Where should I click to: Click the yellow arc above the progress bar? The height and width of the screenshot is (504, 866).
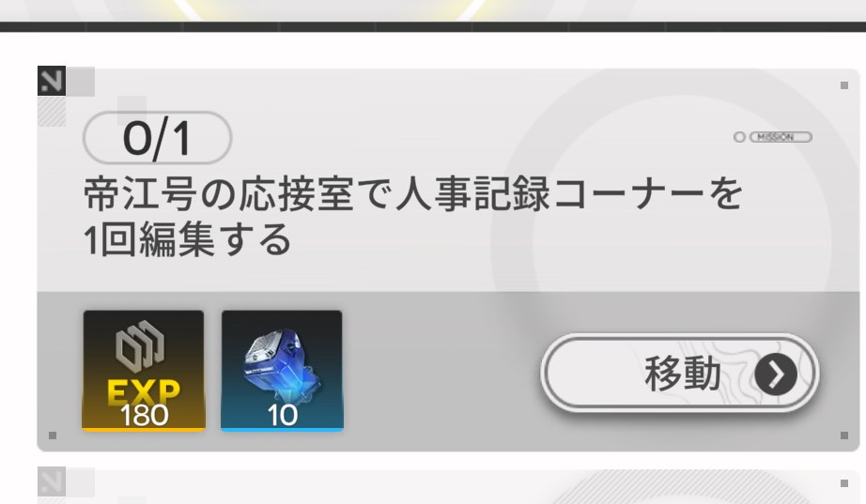tap(332, 9)
